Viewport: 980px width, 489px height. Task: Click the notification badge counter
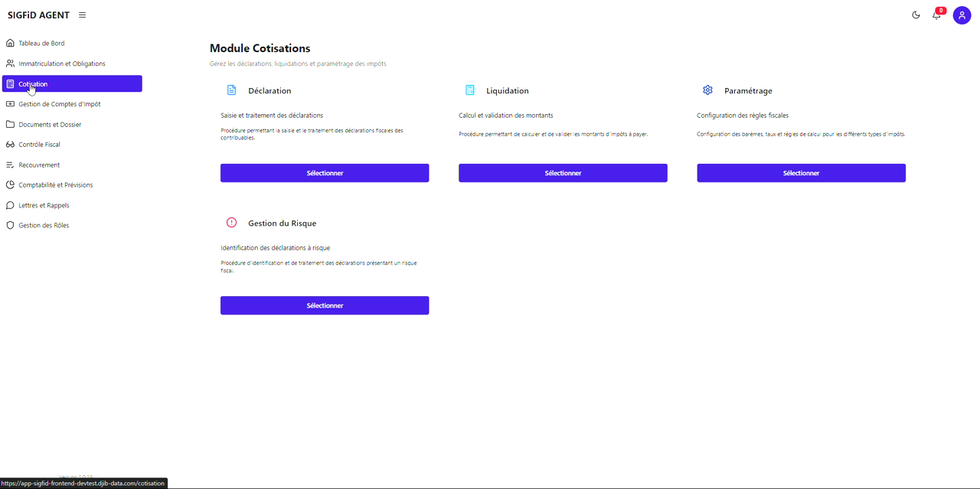(x=939, y=10)
